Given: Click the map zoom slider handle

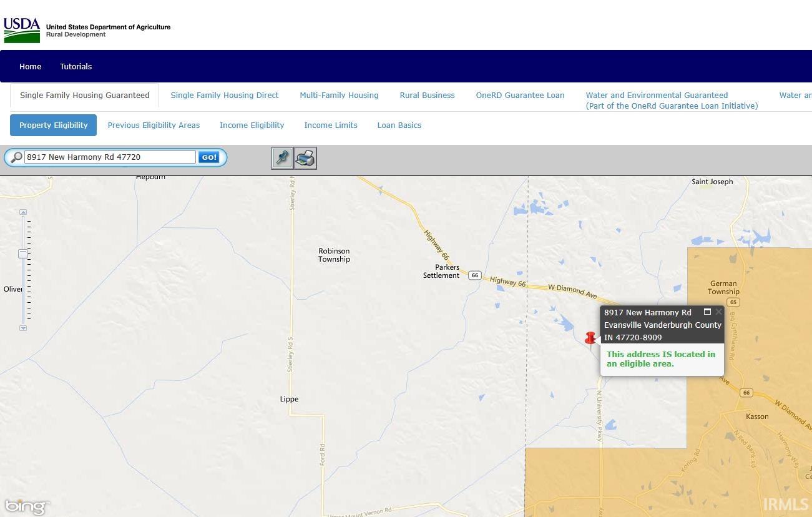Looking at the screenshot, I should [x=23, y=254].
